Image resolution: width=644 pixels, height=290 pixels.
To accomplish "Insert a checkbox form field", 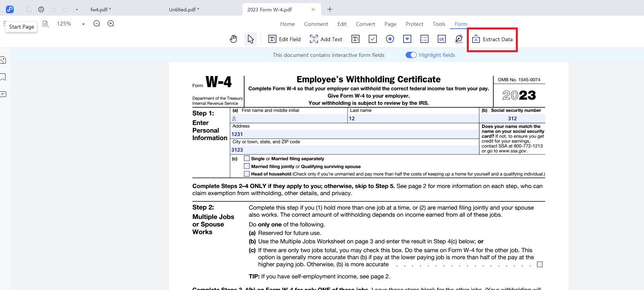I will click(373, 39).
